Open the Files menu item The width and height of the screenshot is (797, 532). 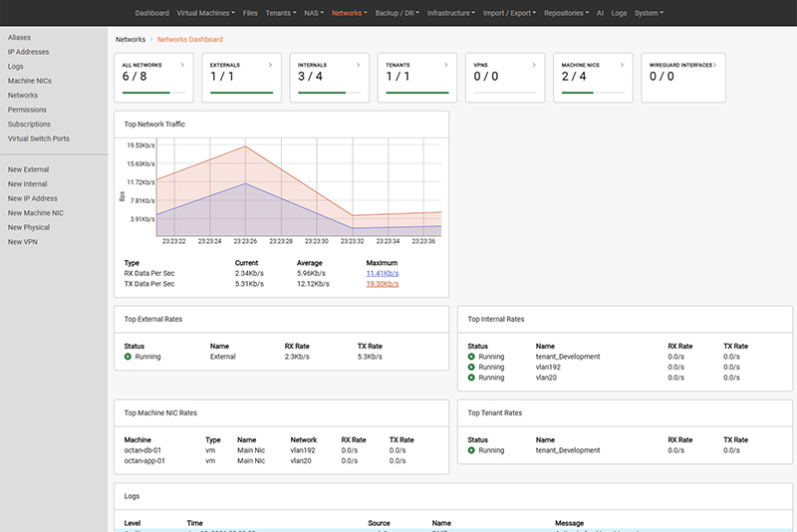coord(250,13)
